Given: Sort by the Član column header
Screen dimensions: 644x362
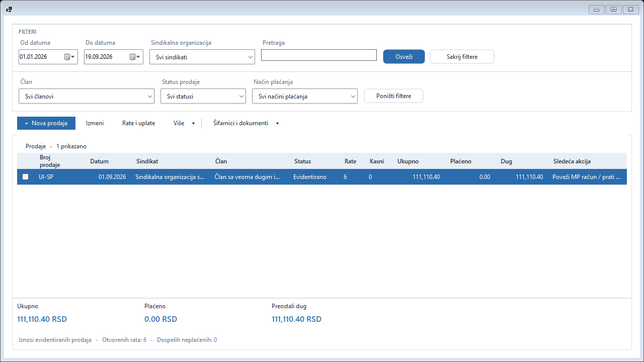Looking at the screenshot, I should (x=221, y=161).
